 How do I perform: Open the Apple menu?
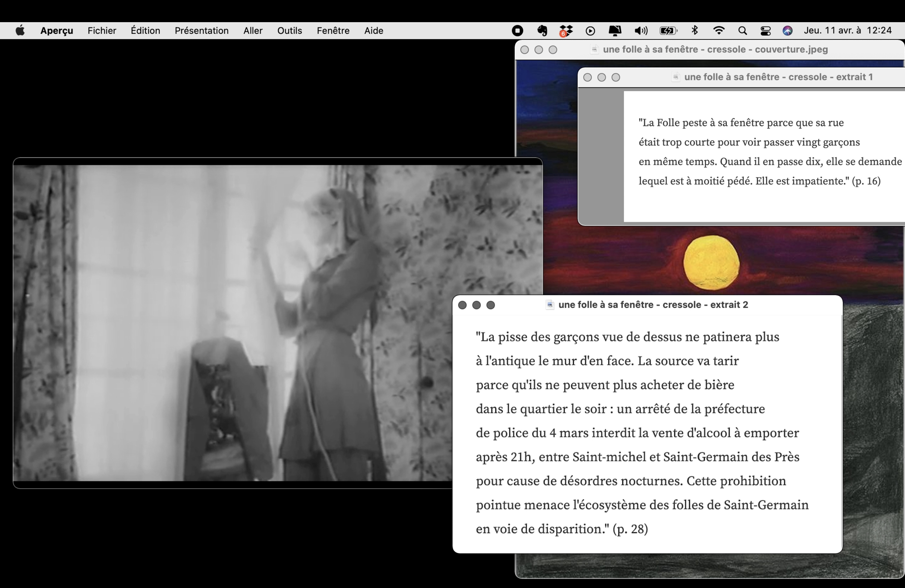click(20, 31)
